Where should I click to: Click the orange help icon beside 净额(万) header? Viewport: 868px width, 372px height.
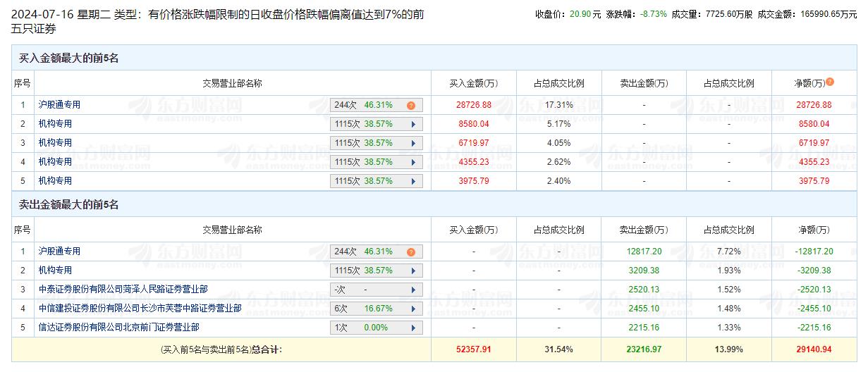point(830,82)
